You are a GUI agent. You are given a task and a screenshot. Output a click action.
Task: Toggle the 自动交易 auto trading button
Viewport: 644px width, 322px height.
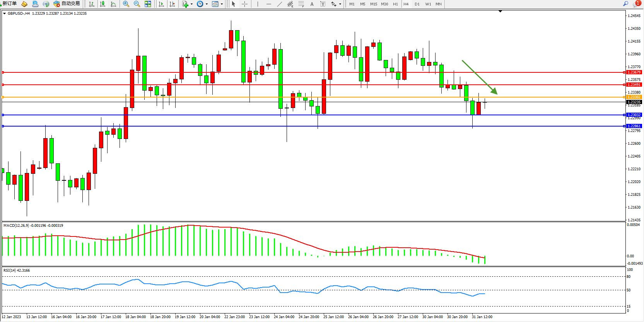[67, 4]
